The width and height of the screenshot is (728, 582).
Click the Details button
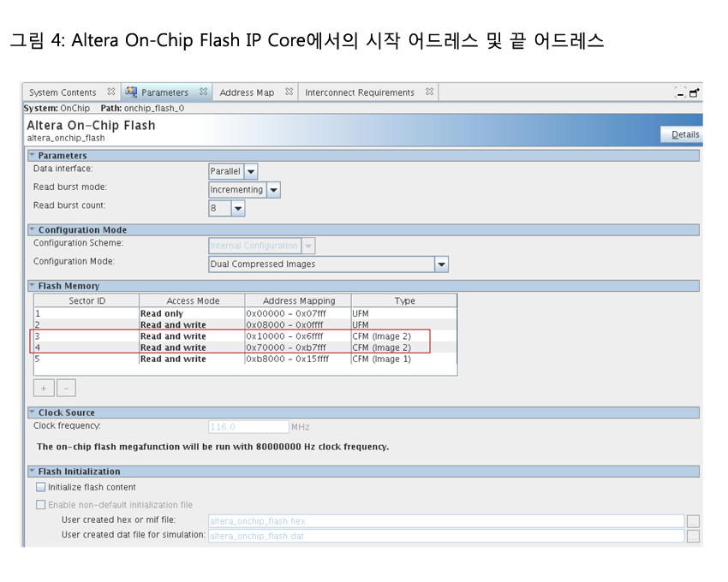[683, 134]
